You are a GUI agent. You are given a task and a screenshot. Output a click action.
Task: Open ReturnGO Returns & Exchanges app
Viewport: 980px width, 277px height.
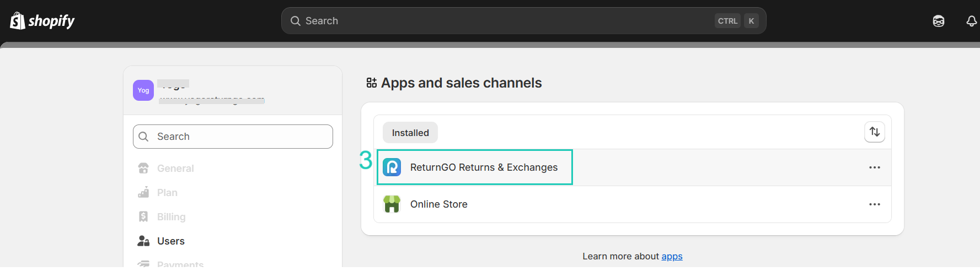(633, 167)
